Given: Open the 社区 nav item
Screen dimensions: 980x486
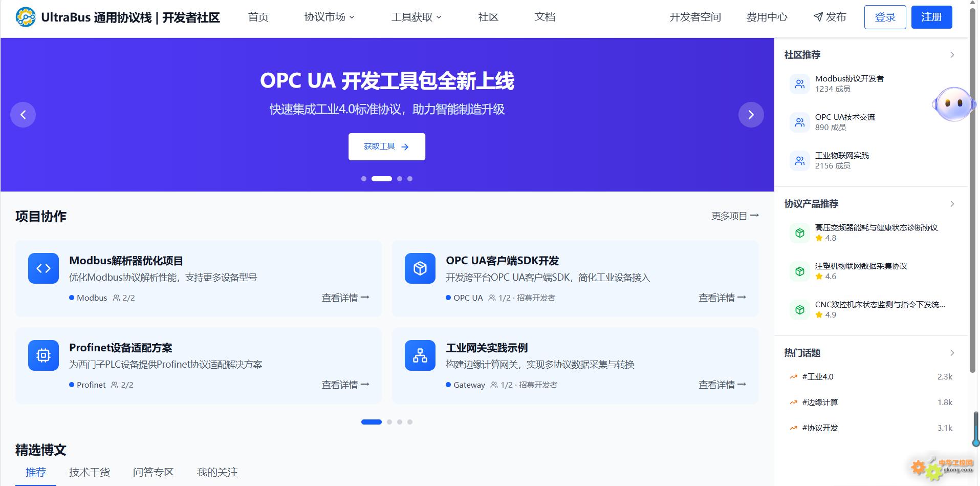Looking at the screenshot, I should click(488, 17).
